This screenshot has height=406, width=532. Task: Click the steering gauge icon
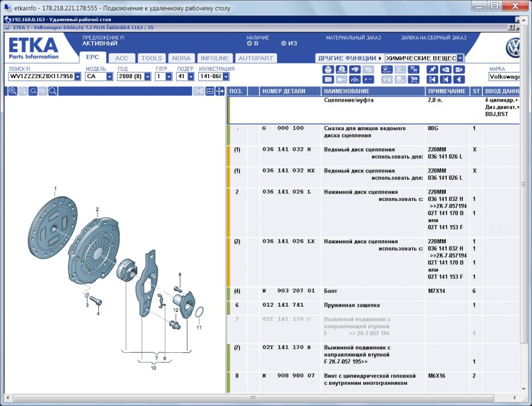click(354, 80)
